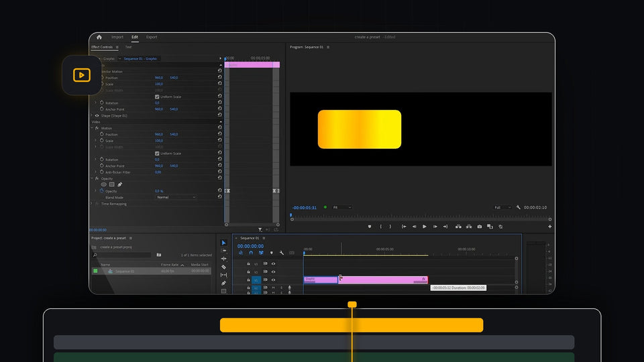
Task: Reset the Anti-flicker Filter parameter
Action: [x=220, y=172]
